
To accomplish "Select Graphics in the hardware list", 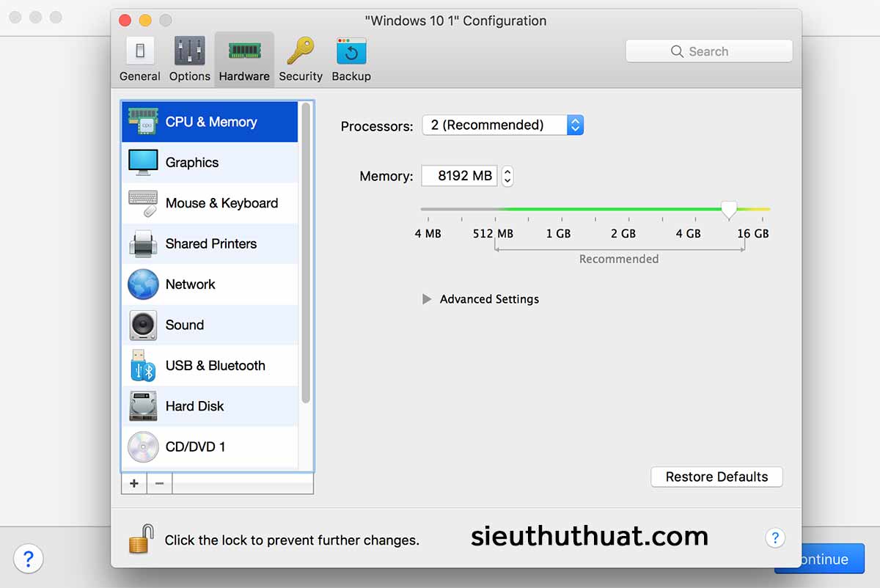I will click(210, 162).
